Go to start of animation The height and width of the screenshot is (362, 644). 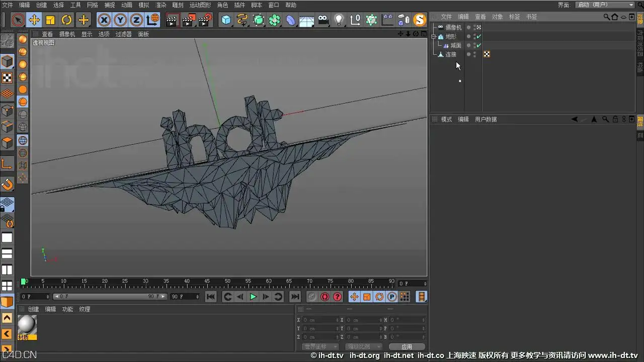[x=211, y=297]
